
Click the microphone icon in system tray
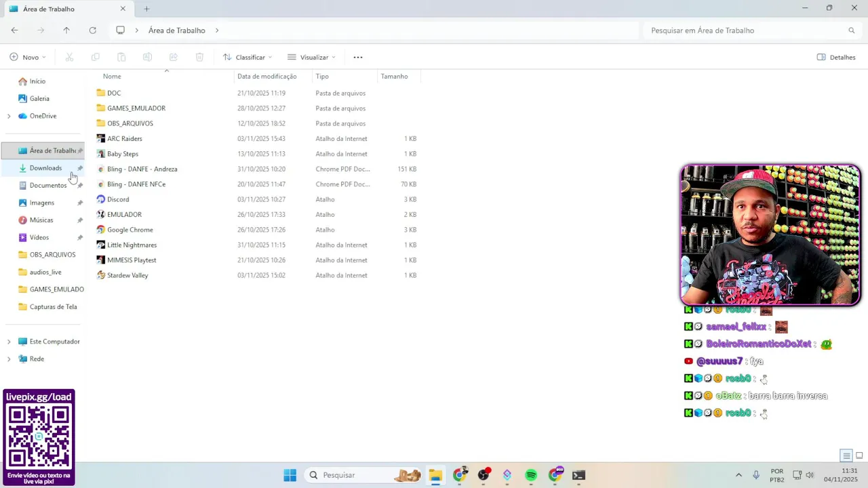click(x=756, y=475)
